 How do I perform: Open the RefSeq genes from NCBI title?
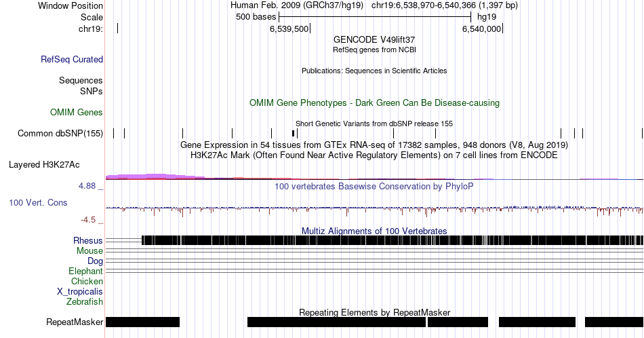(x=374, y=50)
